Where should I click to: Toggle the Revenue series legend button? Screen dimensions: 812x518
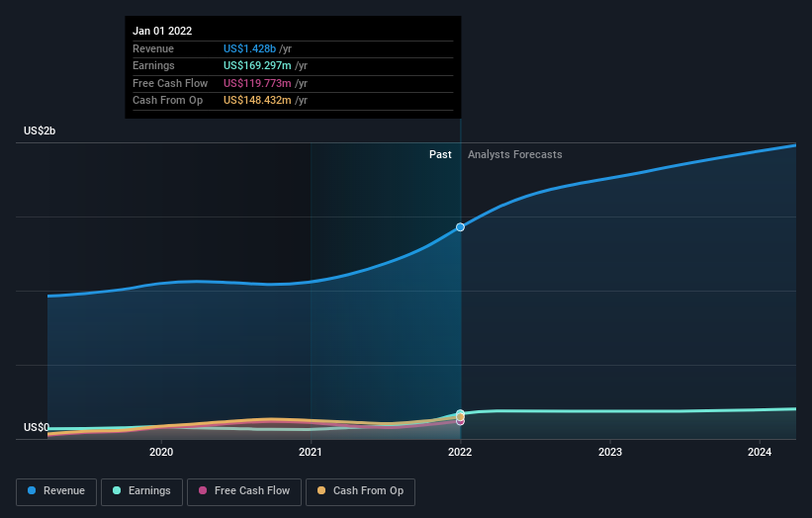[56, 491]
